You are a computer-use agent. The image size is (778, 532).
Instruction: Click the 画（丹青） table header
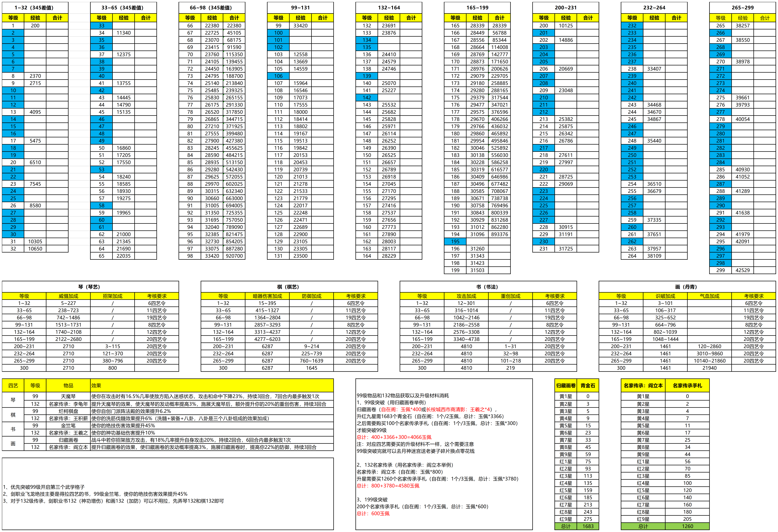pyautogui.click(x=687, y=287)
